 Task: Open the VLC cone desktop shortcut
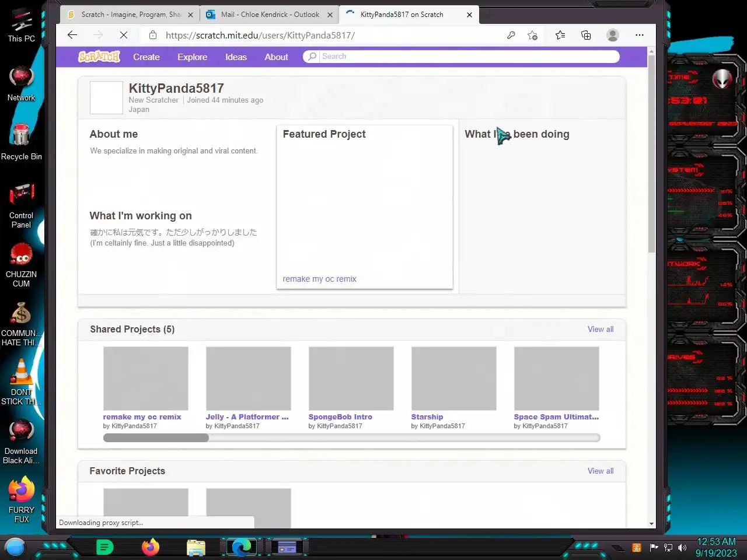22,382
